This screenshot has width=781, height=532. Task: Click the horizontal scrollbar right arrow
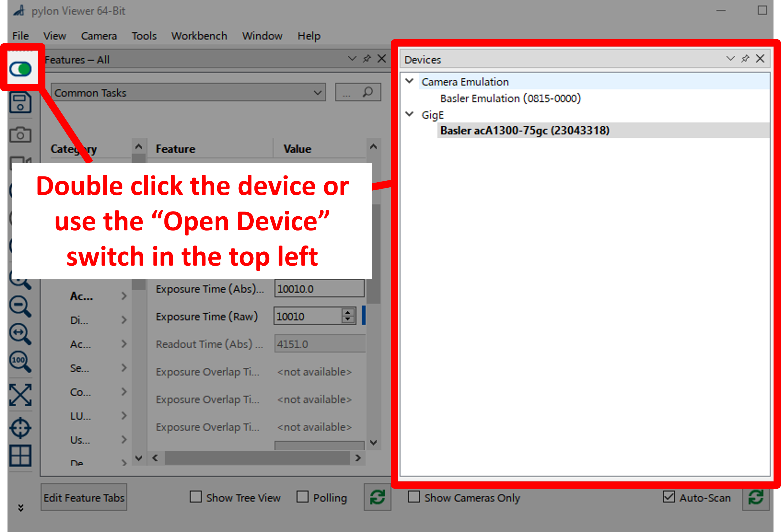click(x=358, y=458)
